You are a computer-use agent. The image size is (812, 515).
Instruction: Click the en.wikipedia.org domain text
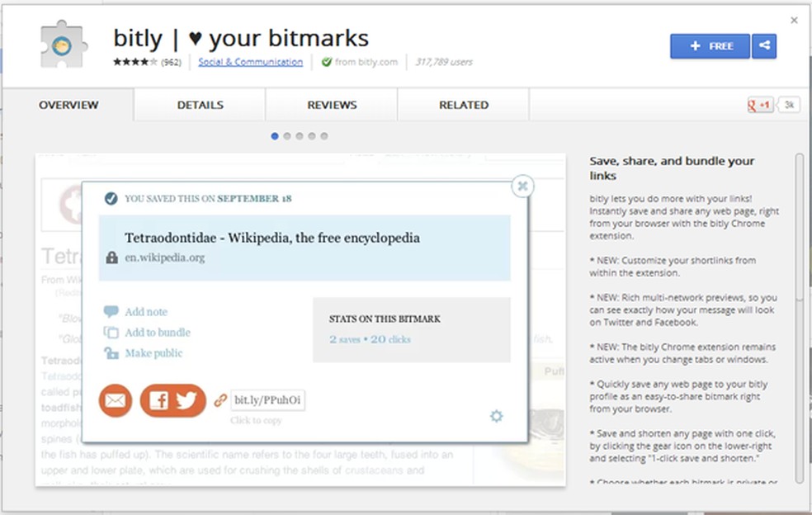(x=165, y=257)
